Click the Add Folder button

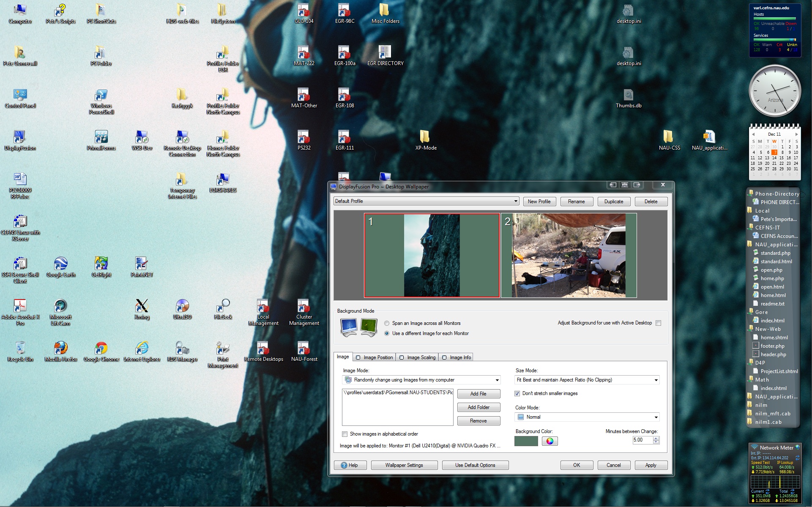(x=478, y=407)
